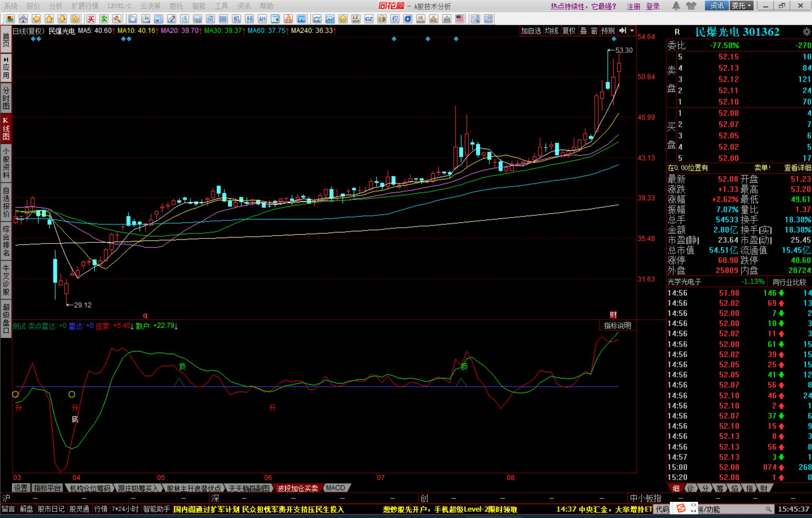Click the 加自选 add to watchlist button
The image size is (812, 518).
(x=530, y=31)
